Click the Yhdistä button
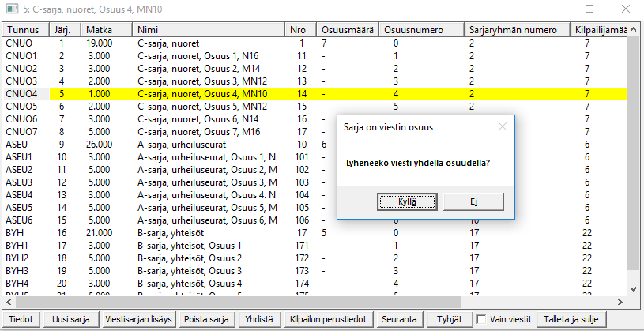The height and width of the screenshot is (331, 644). pyautogui.click(x=259, y=319)
